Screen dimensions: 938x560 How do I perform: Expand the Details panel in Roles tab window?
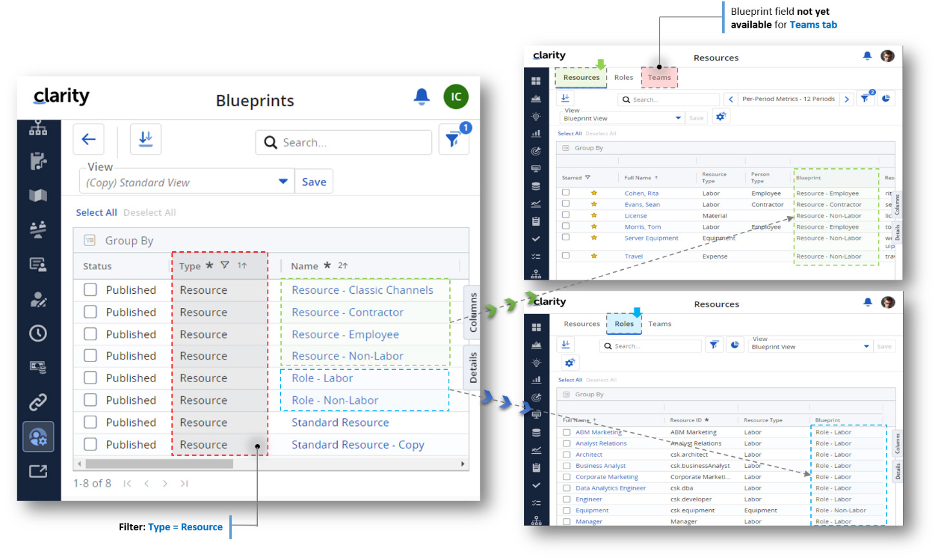coord(897,471)
